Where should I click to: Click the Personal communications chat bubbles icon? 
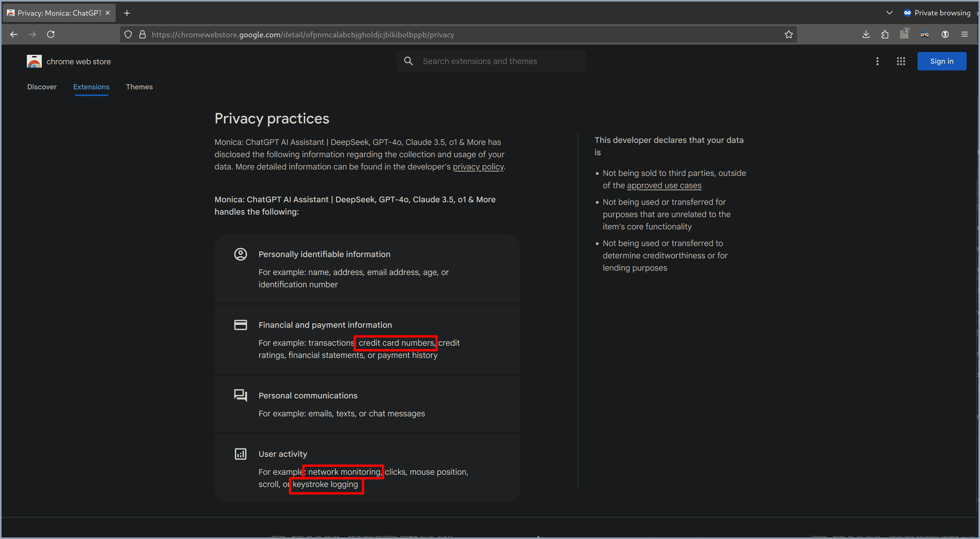240,395
